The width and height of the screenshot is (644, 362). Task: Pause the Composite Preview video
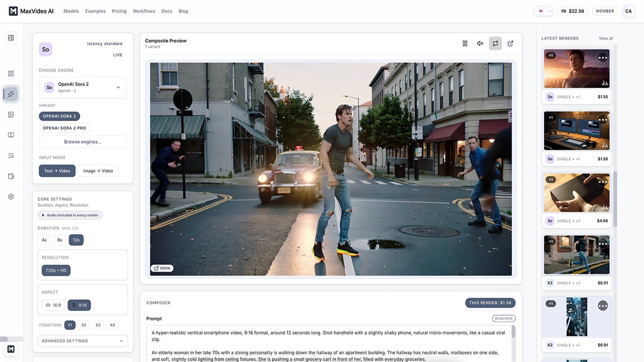click(464, 43)
